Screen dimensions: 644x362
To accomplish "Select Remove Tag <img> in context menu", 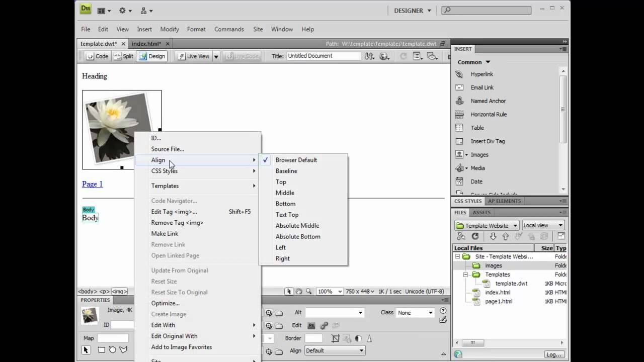I will [177, 223].
